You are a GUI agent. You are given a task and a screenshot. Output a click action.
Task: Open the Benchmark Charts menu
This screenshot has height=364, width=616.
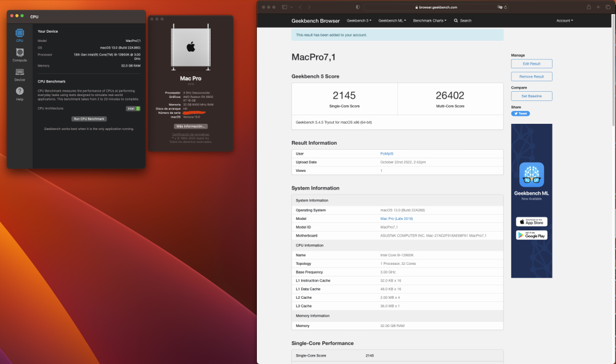(429, 20)
